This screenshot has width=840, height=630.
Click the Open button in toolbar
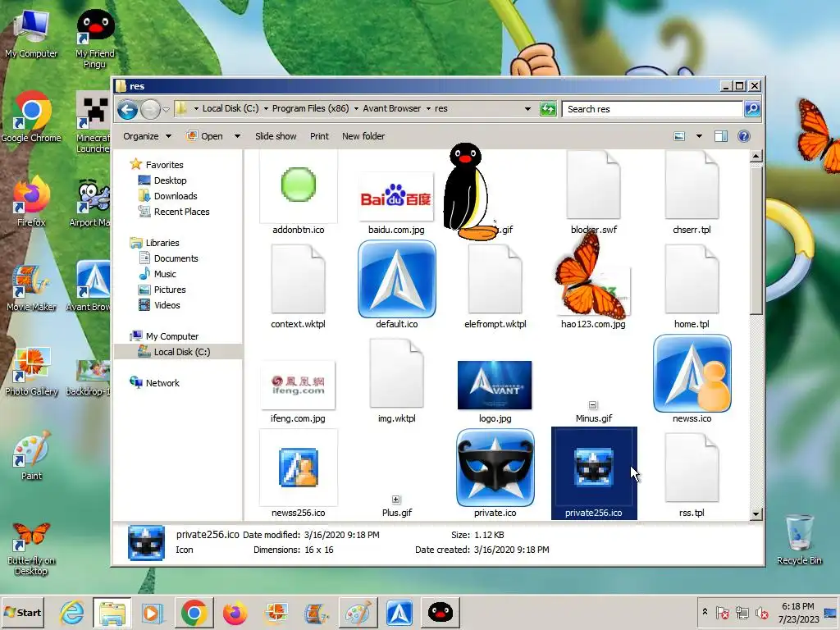click(x=205, y=136)
